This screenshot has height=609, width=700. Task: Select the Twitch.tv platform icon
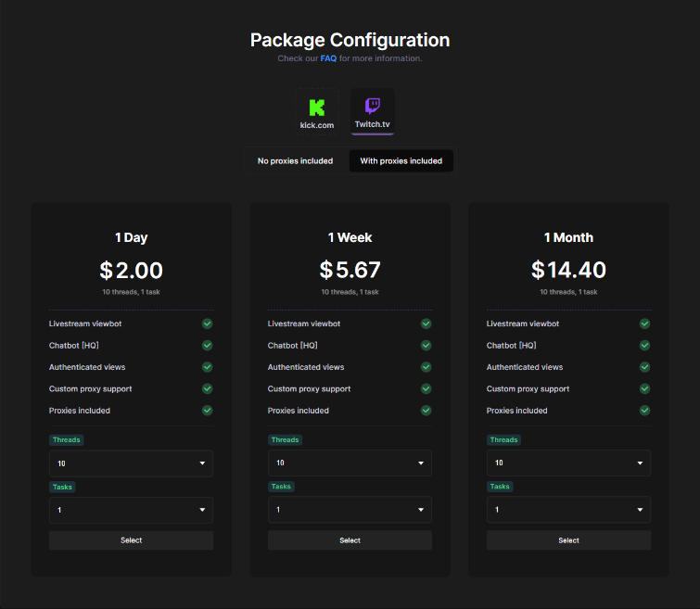[372, 112]
